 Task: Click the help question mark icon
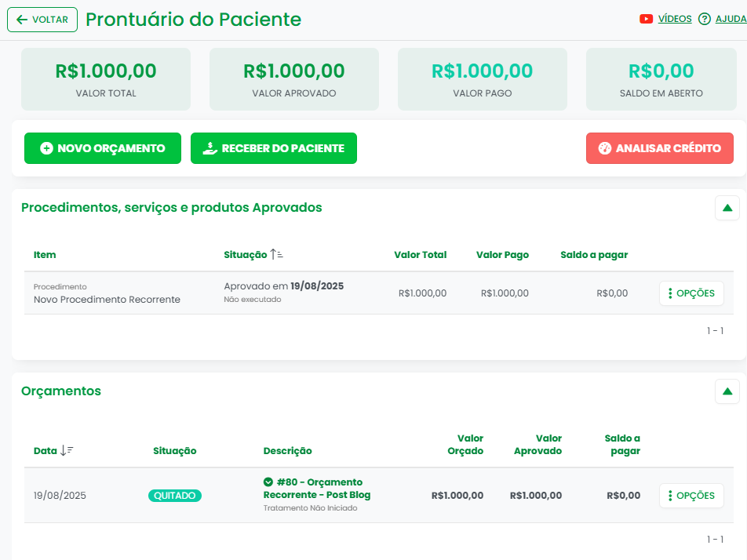pos(704,19)
